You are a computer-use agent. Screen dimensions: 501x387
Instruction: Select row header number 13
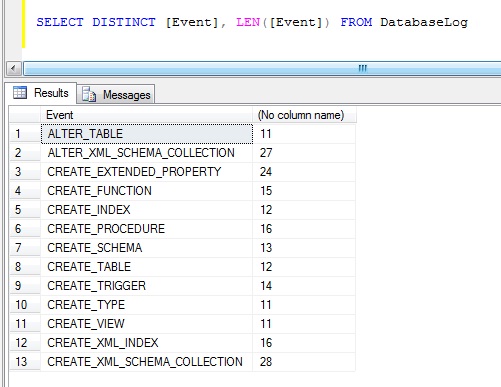(25, 362)
